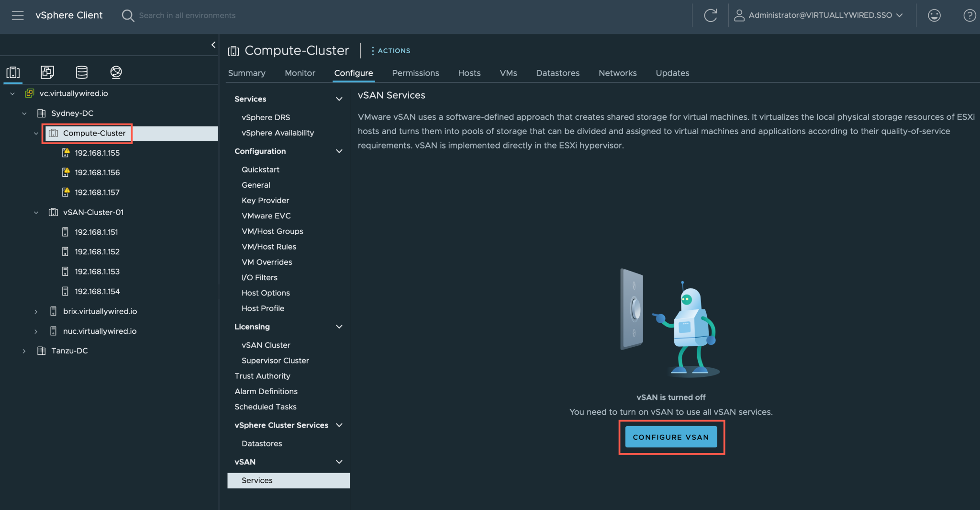Viewport: 980px width, 510px height.
Task: Click the datacenter icon next to Tanzu-DC
Action: 42,351
